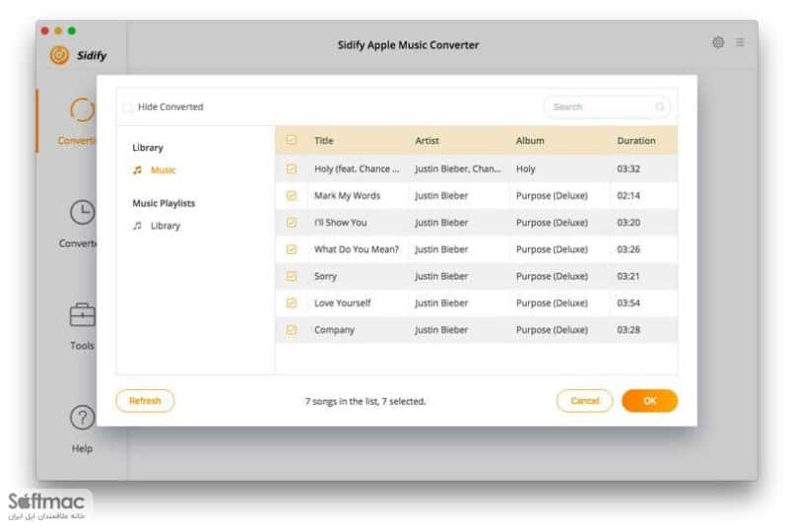Confirm with the OK button
The image size is (794, 532).
coord(650,401)
